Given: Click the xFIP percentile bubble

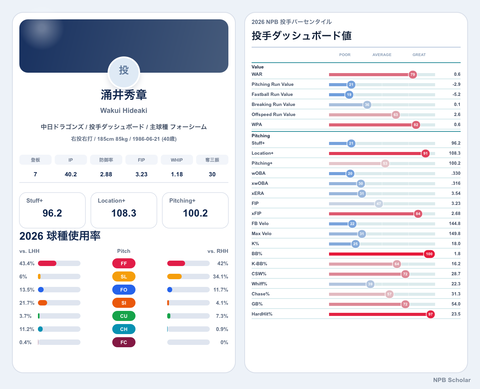Looking at the screenshot, I should pyautogui.click(x=418, y=214).
